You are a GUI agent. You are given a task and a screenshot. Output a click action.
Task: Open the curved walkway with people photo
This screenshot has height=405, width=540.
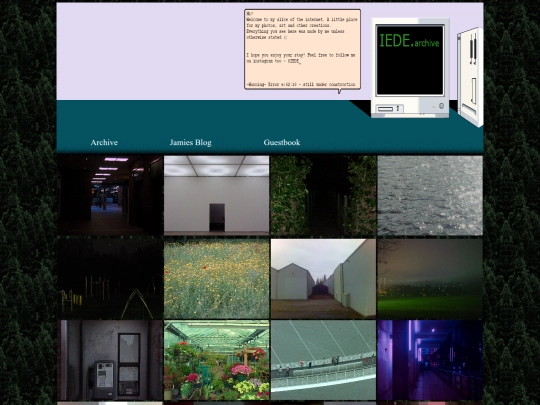pos(323,360)
